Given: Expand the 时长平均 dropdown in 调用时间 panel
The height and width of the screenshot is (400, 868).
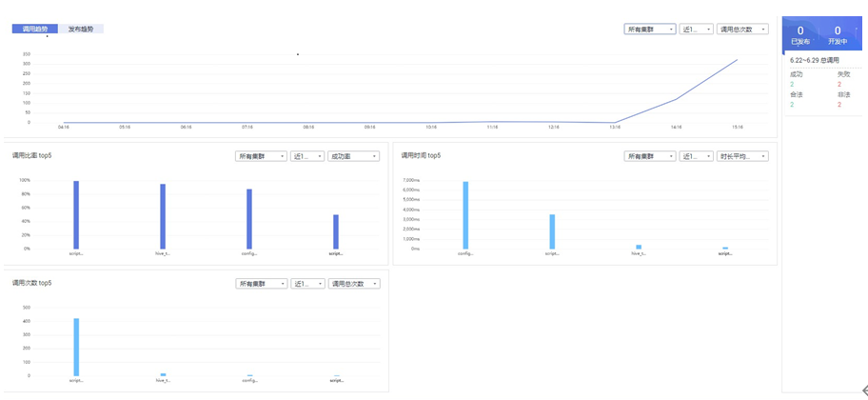Looking at the screenshot, I should tap(741, 156).
